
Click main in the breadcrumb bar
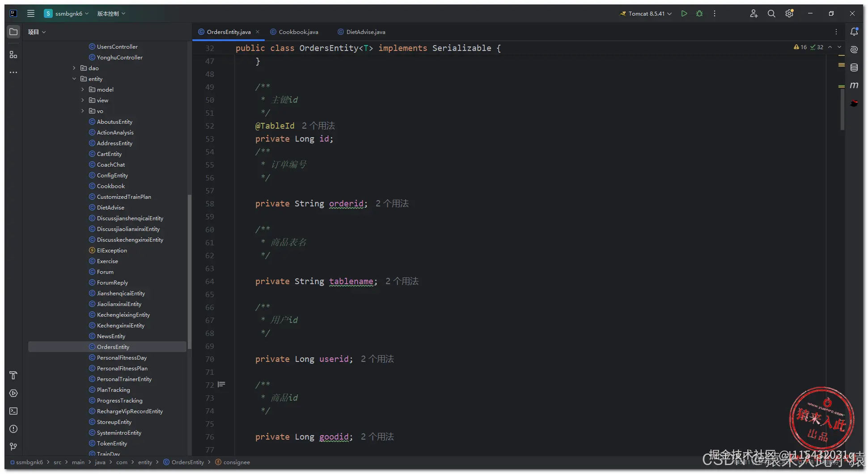[x=78, y=462]
